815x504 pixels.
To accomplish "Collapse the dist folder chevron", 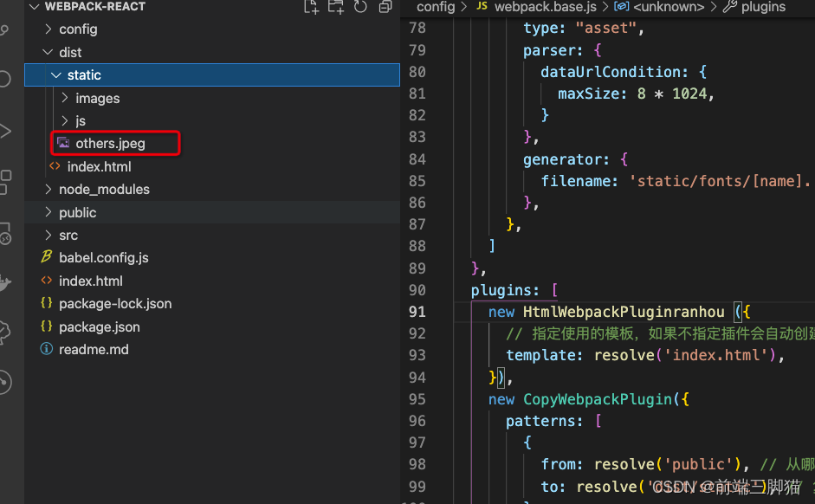I will coord(48,52).
